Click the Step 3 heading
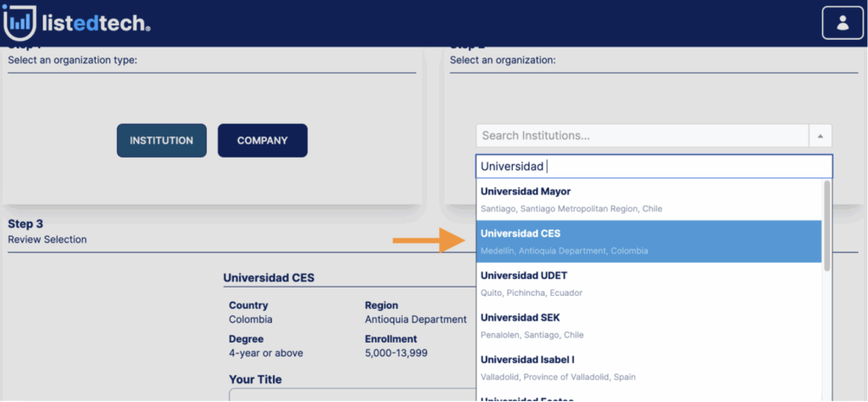The width and height of the screenshot is (868, 402). pyautogui.click(x=25, y=224)
